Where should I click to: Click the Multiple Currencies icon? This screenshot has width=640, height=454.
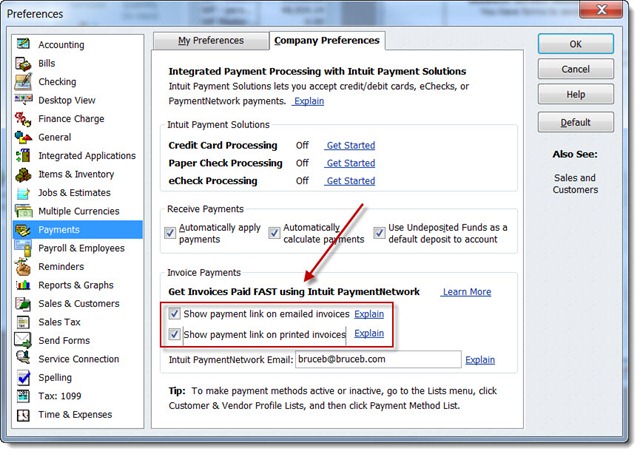point(23,211)
